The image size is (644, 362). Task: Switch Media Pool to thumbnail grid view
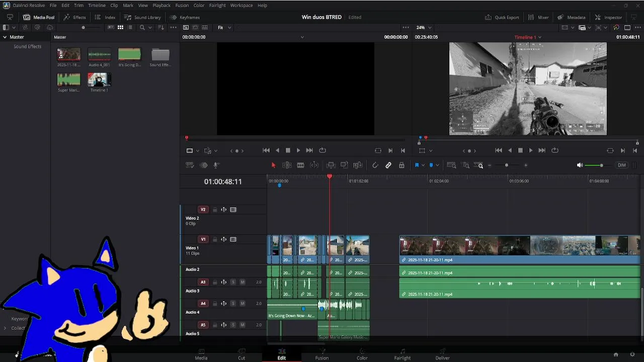120,28
